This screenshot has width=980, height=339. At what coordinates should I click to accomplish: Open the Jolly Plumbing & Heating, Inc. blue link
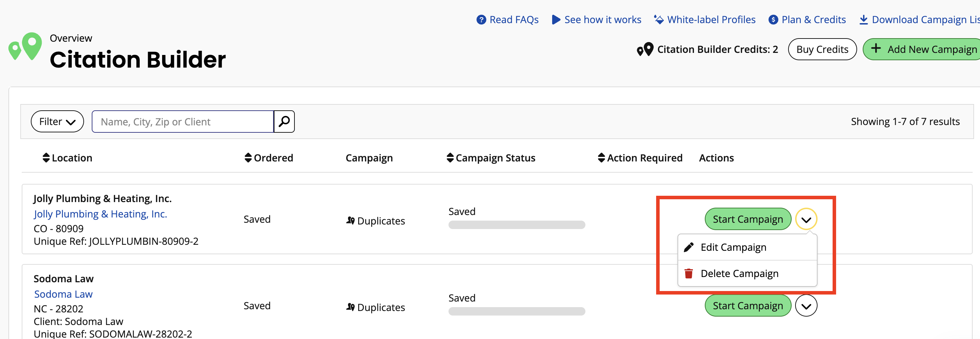click(100, 214)
